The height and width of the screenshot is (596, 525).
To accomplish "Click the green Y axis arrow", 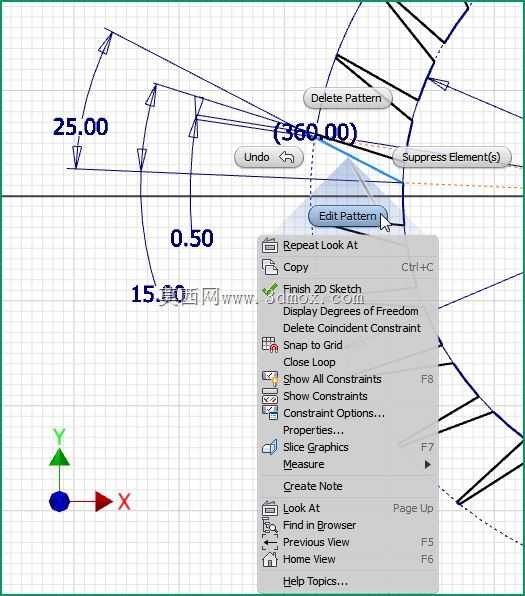I will pos(59,457).
